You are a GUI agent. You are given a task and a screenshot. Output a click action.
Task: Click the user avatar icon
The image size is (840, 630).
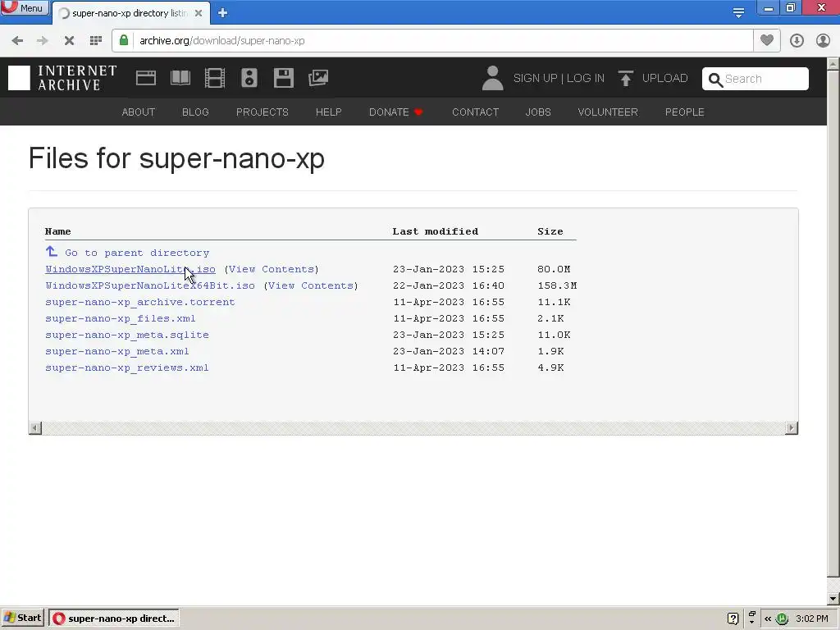[492, 78]
